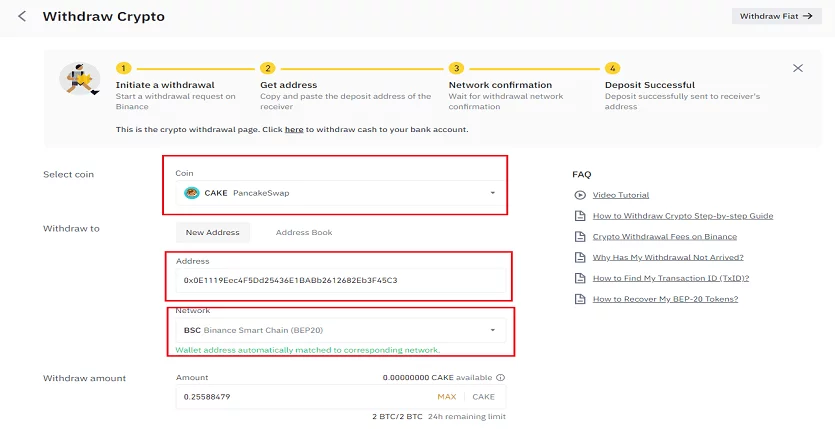The height and width of the screenshot is (429, 835).
Task: Switch to the Address Book tab
Action: 303,232
